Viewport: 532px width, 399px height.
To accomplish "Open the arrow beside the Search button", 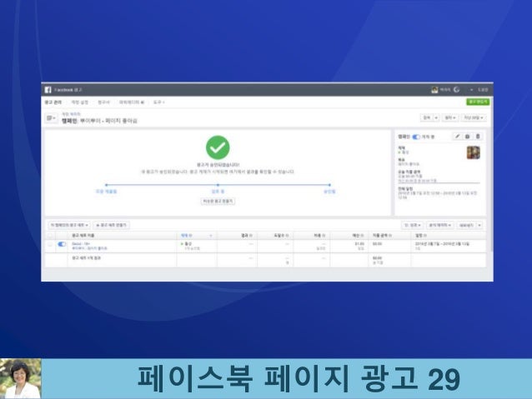I will (x=436, y=117).
